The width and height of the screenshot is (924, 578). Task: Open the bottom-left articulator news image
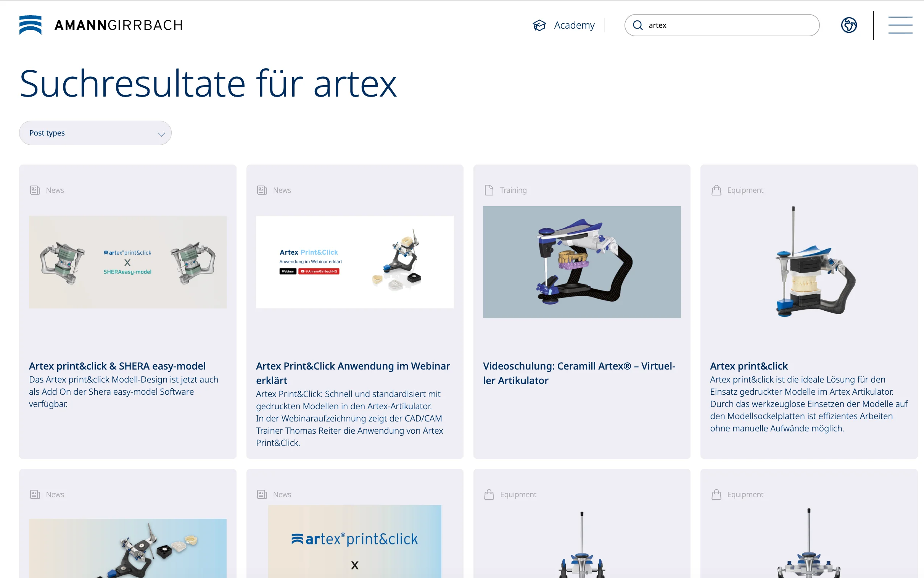click(127, 548)
